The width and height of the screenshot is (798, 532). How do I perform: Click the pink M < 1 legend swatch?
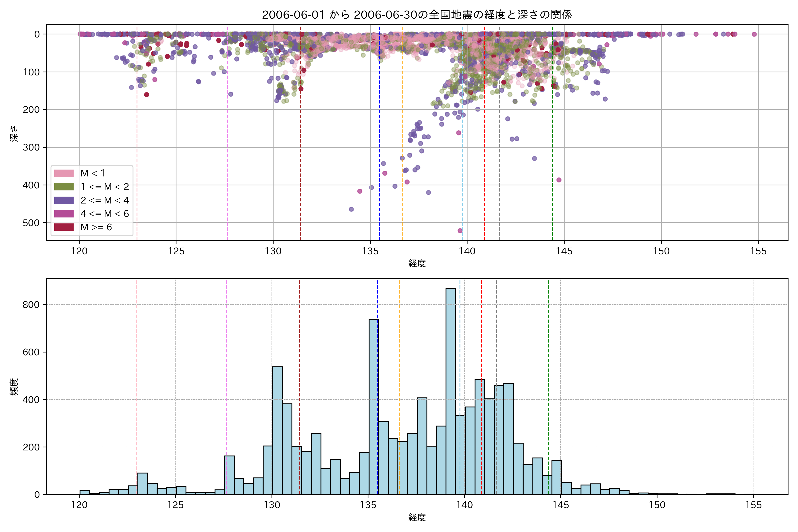point(64,173)
